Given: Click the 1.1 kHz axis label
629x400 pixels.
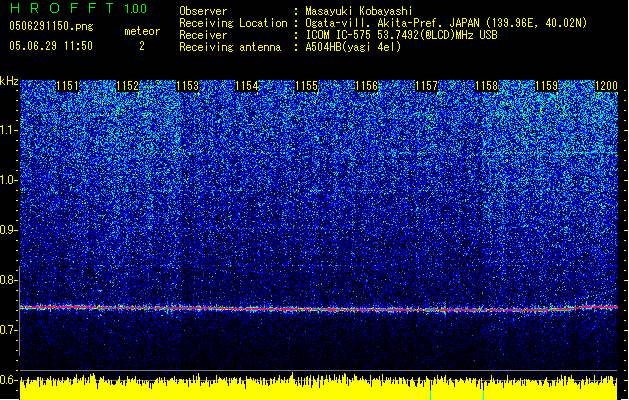Looking at the screenshot, I should point(9,130).
